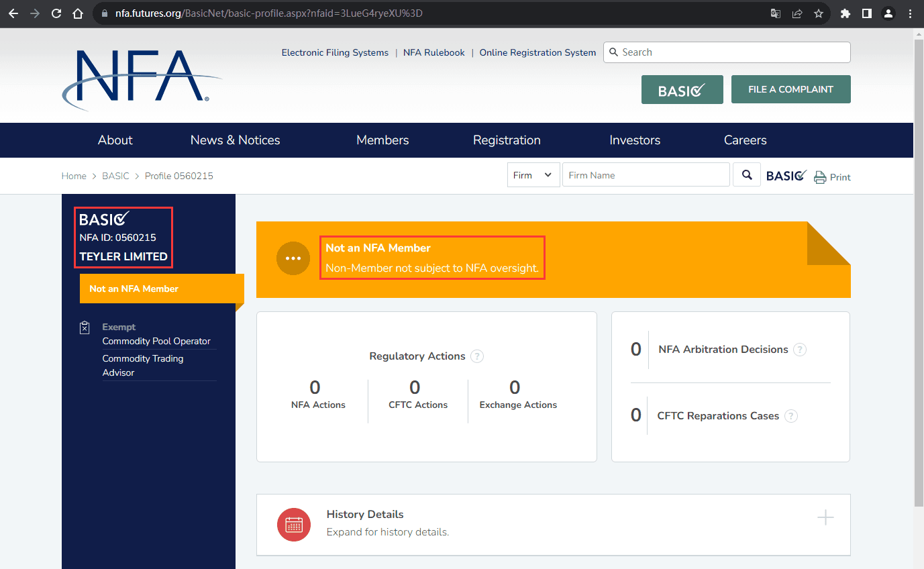Open the About menu

(x=115, y=140)
